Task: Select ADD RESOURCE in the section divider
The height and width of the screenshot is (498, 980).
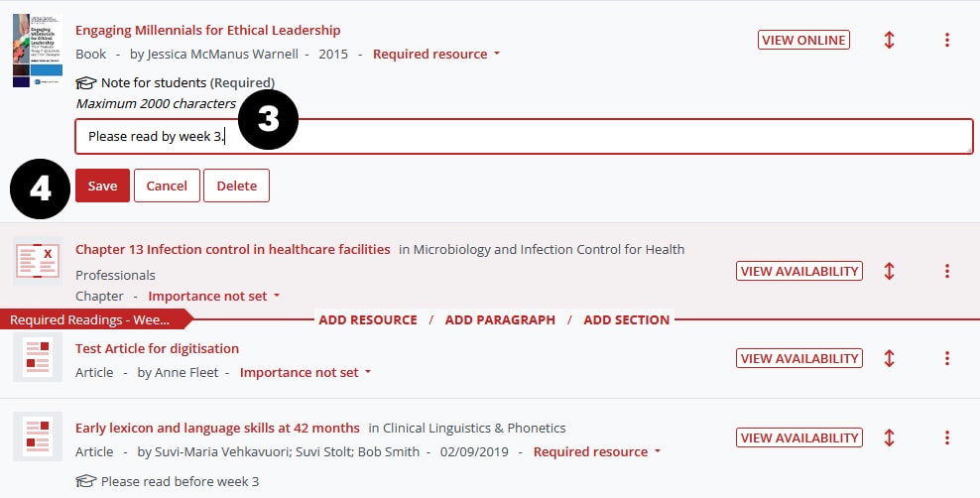Action: point(367,319)
